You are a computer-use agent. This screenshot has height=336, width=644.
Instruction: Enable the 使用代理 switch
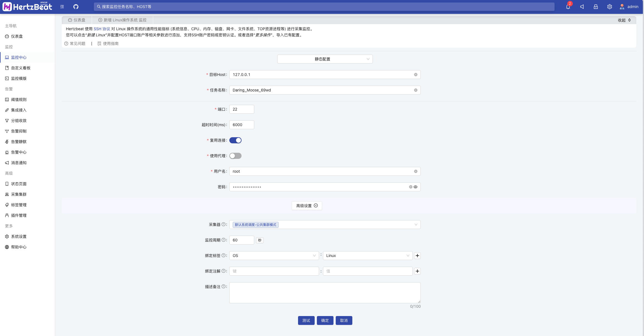click(x=235, y=156)
